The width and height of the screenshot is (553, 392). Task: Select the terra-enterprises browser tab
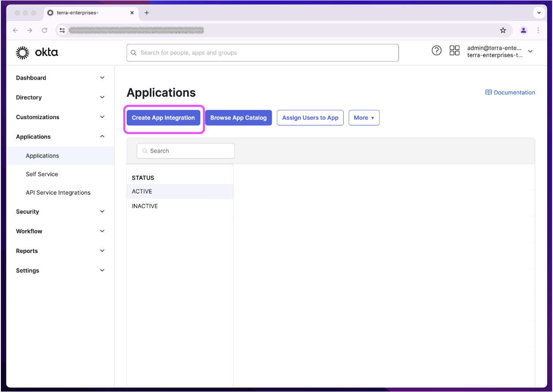pos(91,13)
